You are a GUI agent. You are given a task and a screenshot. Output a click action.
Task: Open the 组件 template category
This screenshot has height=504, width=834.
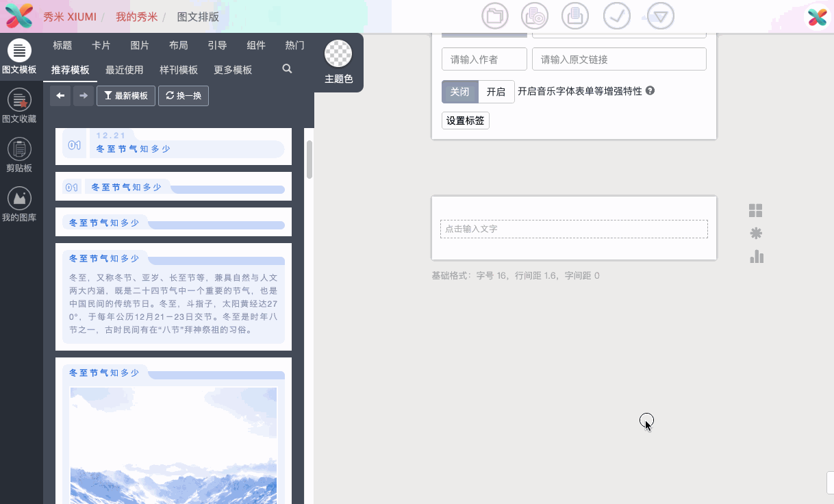[256, 45]
